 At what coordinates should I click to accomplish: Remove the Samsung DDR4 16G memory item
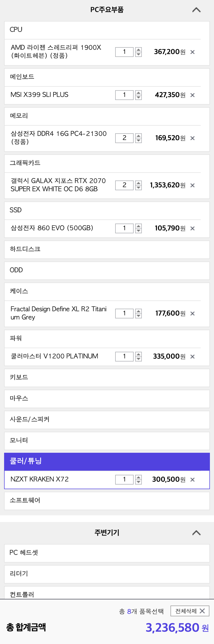(192, 138)
